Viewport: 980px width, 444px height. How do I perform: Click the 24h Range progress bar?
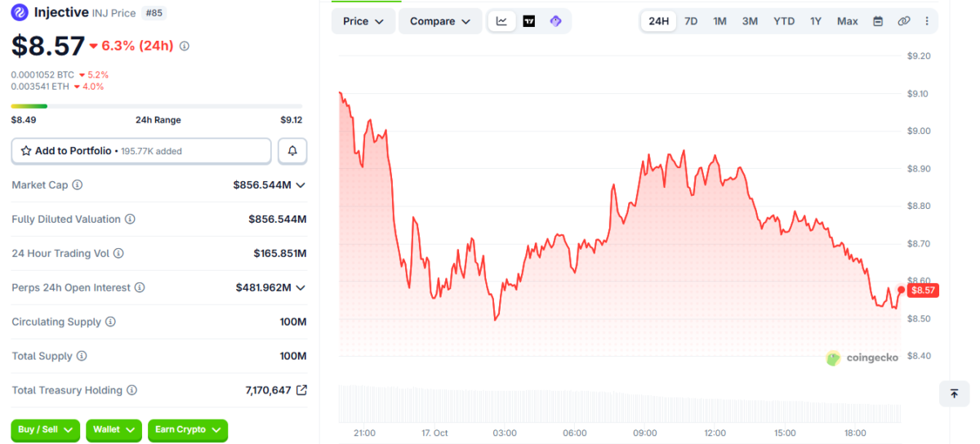tap(157, 106)
